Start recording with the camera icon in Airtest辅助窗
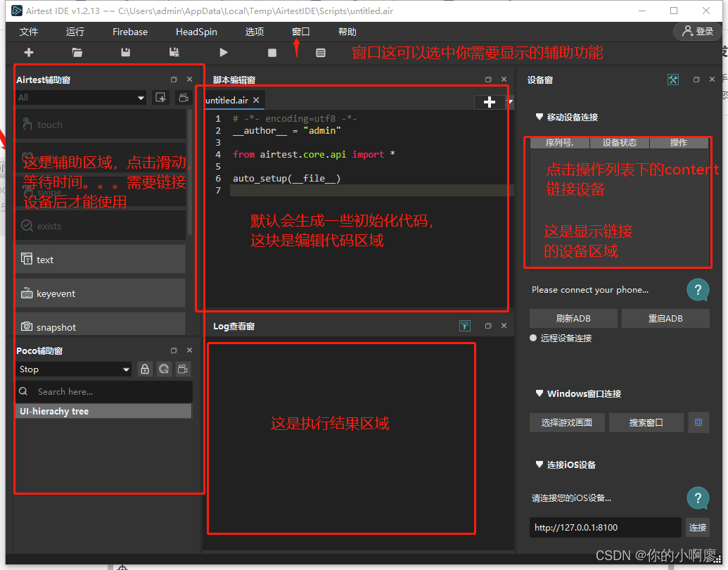This screenshot has height=570, width=728. coord(183,97)
